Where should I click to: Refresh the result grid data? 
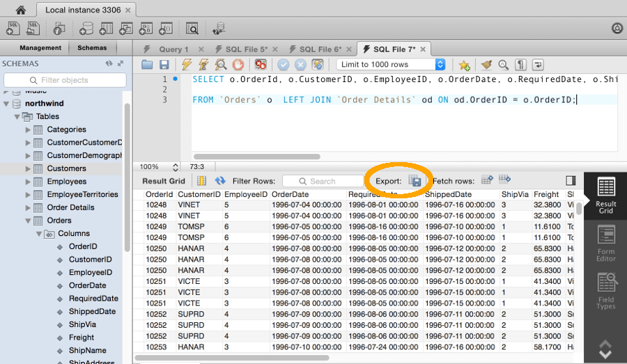coord(220,181)
